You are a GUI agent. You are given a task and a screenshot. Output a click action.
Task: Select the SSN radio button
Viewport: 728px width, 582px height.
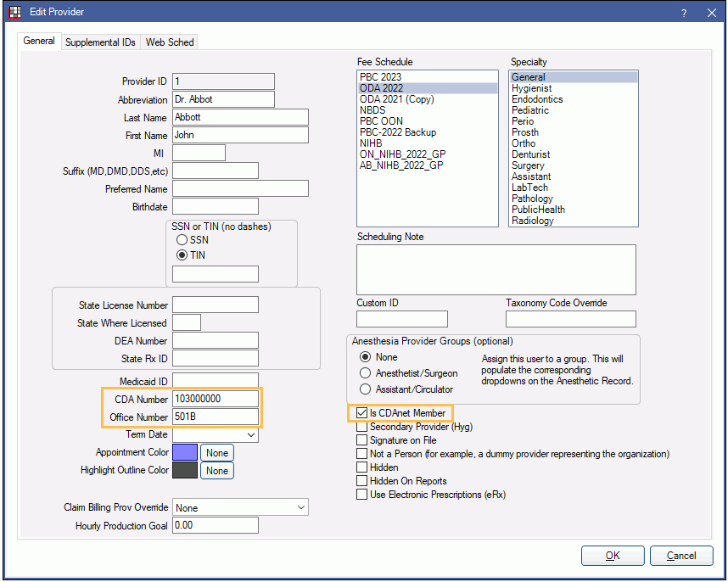[x=182, y=240]
